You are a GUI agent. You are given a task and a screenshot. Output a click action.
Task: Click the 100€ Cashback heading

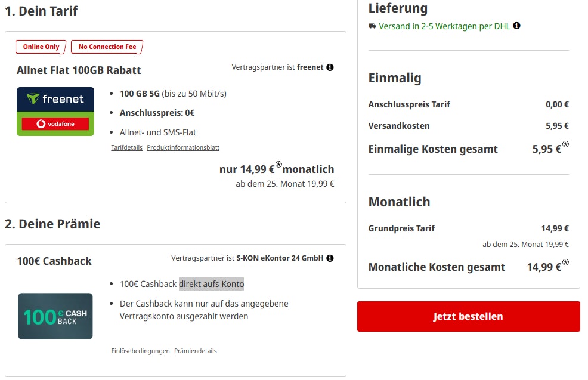point(54,261)
